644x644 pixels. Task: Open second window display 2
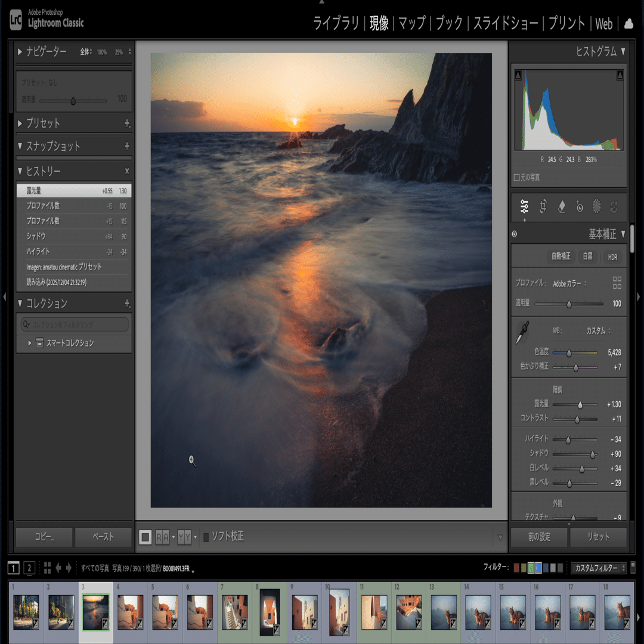pyautogui.click(x=29, y=568)
